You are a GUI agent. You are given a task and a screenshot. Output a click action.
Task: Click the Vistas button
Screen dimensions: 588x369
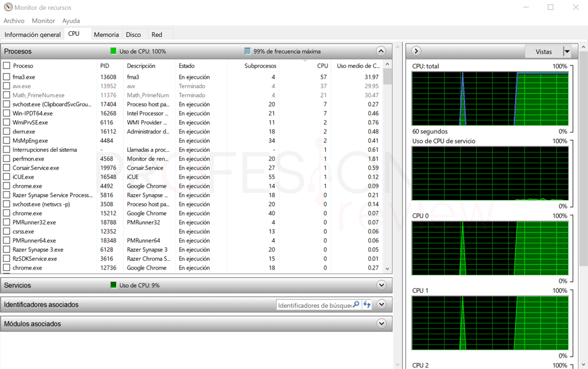point(543,52)
